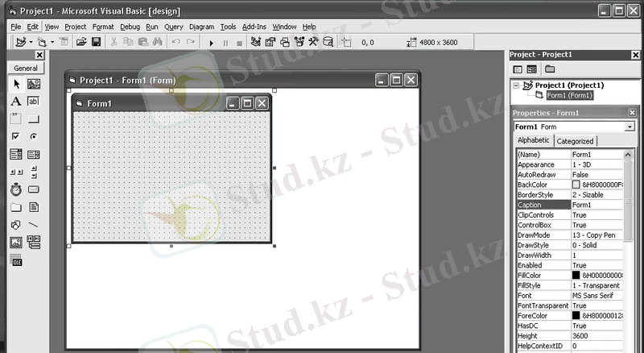Click the Caption property value field
Image resolution: width=644 pixels, height=353 pixels.
(597, 205)
